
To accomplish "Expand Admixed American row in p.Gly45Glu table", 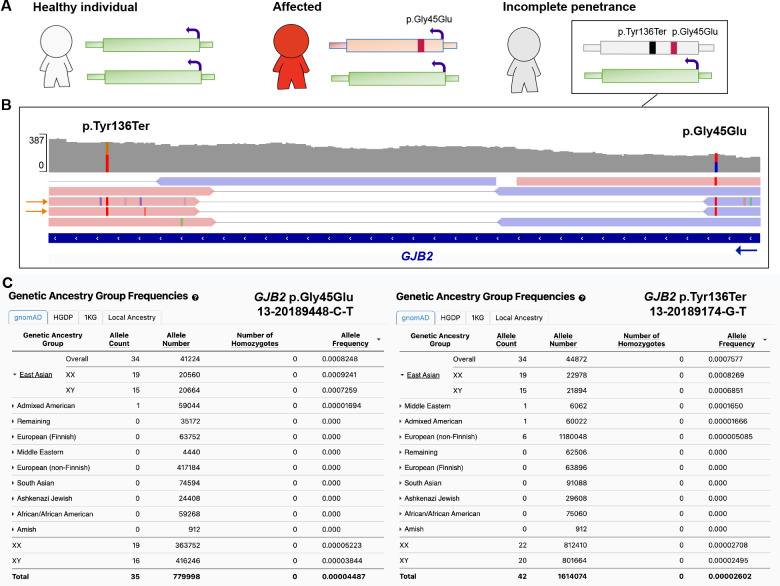I will click(x=13, y=407).
